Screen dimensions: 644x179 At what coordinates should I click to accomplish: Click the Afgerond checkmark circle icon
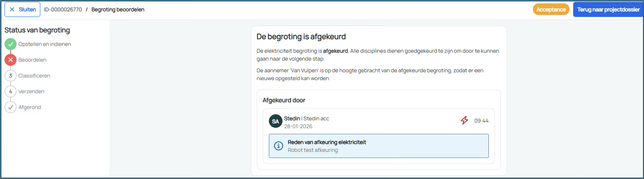[x=11, y=107]
